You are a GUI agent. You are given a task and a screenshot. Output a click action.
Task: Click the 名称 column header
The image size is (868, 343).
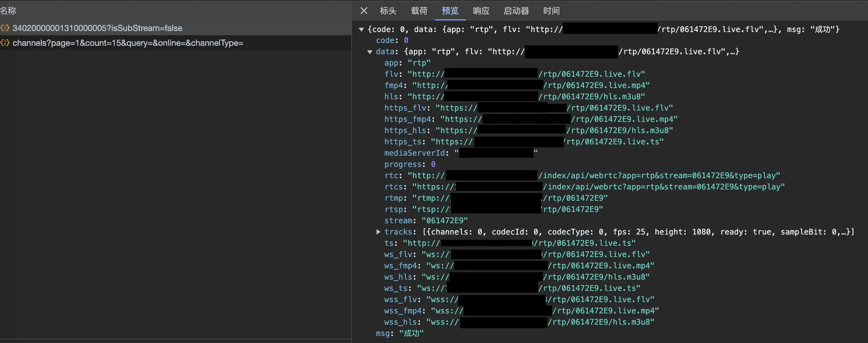[x=8, y=11]
